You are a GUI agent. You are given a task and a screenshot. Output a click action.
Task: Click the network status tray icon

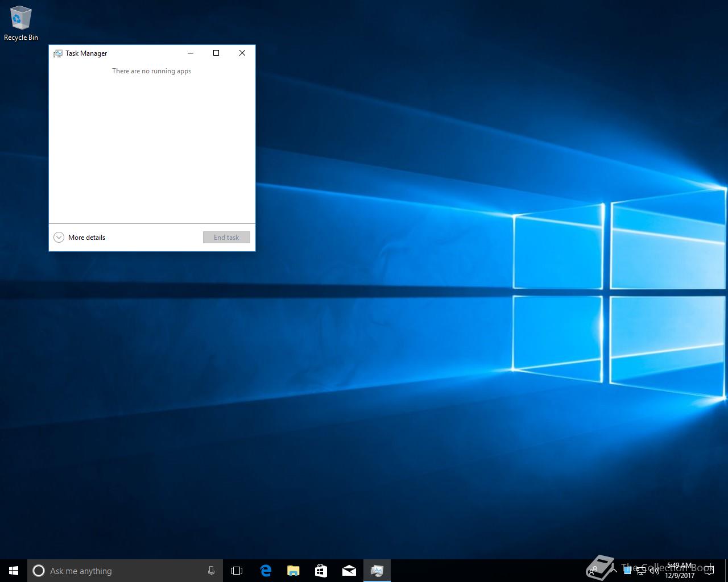[641, 571]
